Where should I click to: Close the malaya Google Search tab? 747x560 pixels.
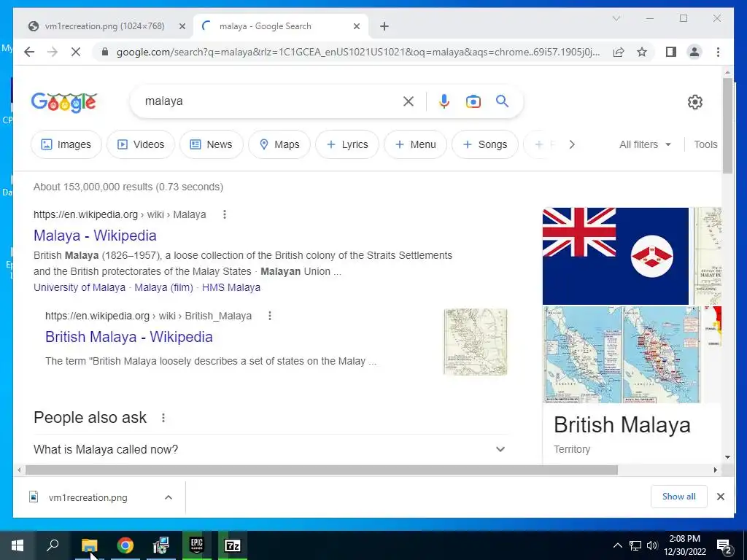(x=356, y=27)
